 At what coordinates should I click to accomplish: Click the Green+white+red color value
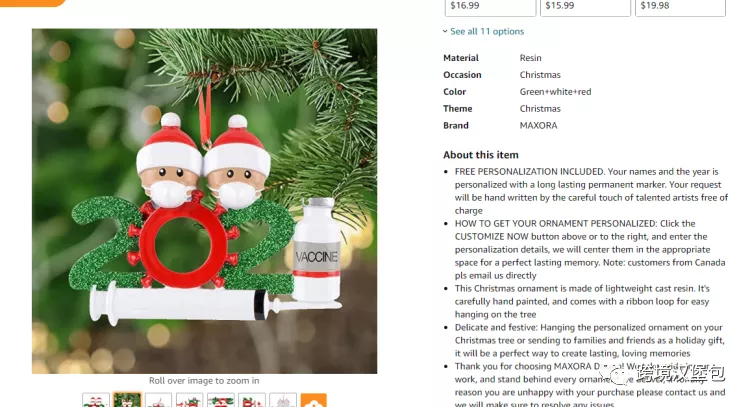(555, 92)
